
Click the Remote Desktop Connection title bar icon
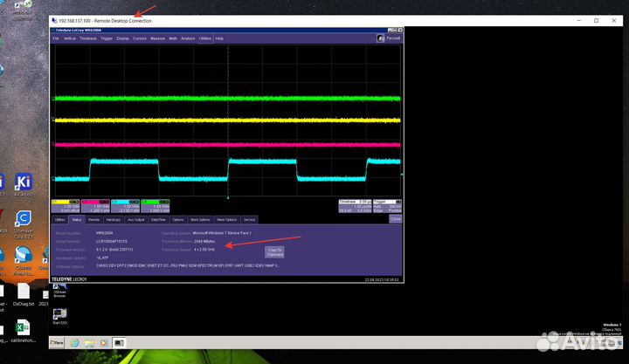pos(54,21)
